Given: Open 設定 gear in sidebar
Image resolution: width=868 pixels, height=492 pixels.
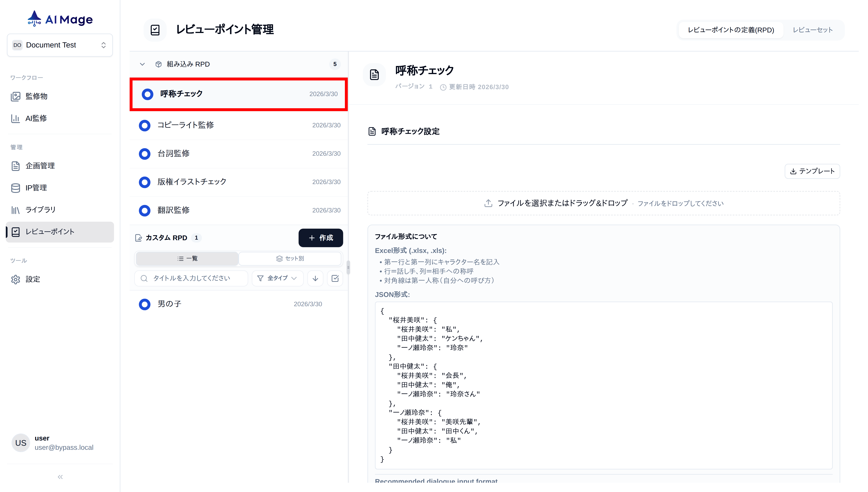Looking at the screenshot, I should (x=16, y=279).
